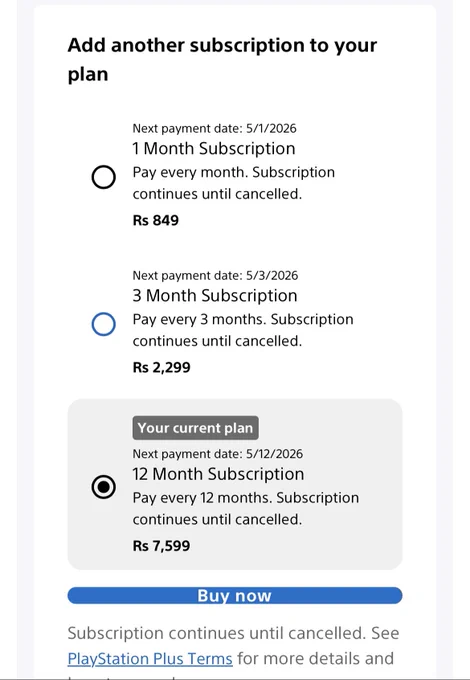
Task: Open the PlayStation Plus Terms link
Action: click(x=150, y=659)
